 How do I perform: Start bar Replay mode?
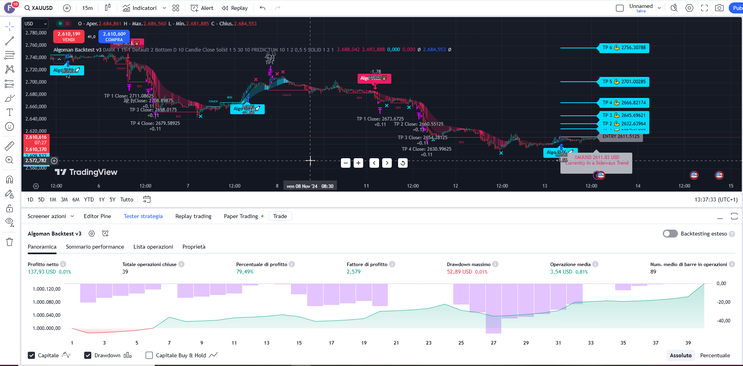click(x=236, y=8)
